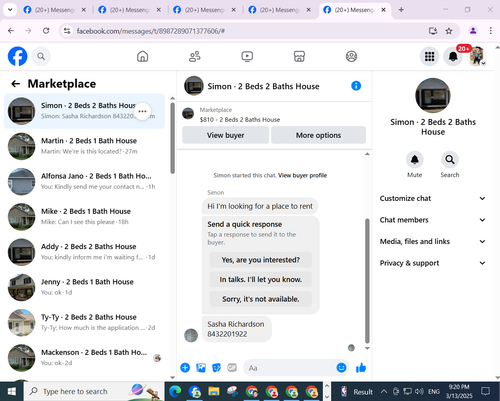
Task: Open Mackenson conversation
Action: pyautogui.click(x=84, y=358)
